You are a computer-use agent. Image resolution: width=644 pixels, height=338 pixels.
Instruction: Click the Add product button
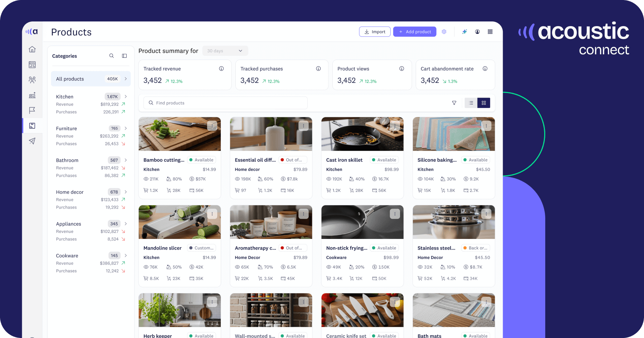pos(415,32)
